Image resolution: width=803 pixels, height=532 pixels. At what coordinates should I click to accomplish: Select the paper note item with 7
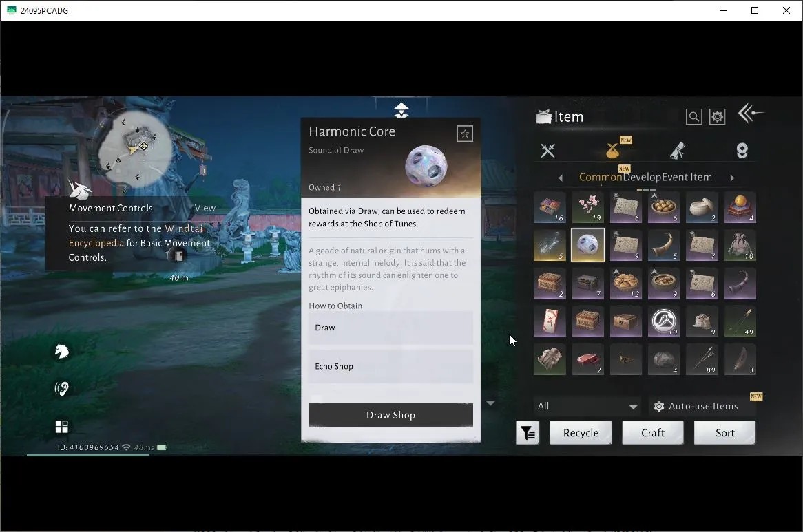[702, 245]
